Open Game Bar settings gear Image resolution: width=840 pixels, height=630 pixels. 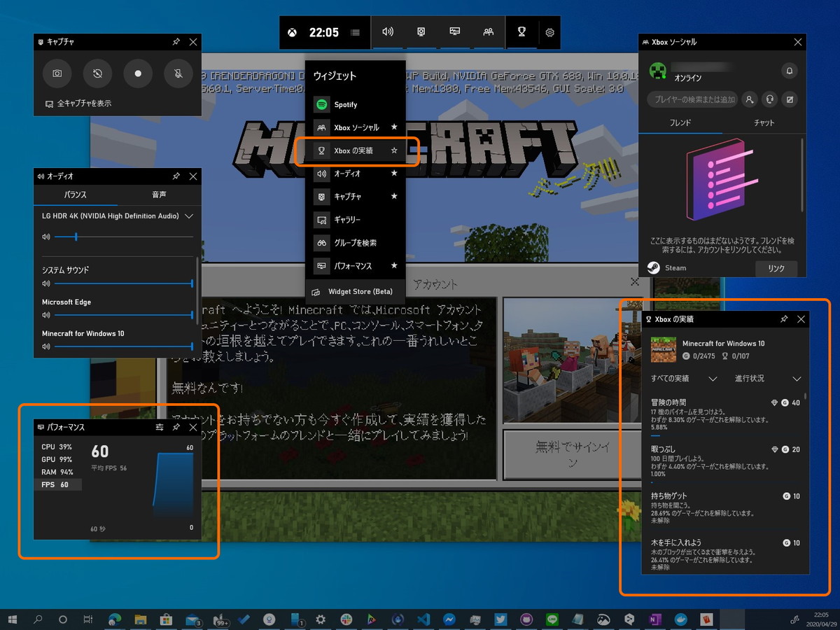coord(550,32)
